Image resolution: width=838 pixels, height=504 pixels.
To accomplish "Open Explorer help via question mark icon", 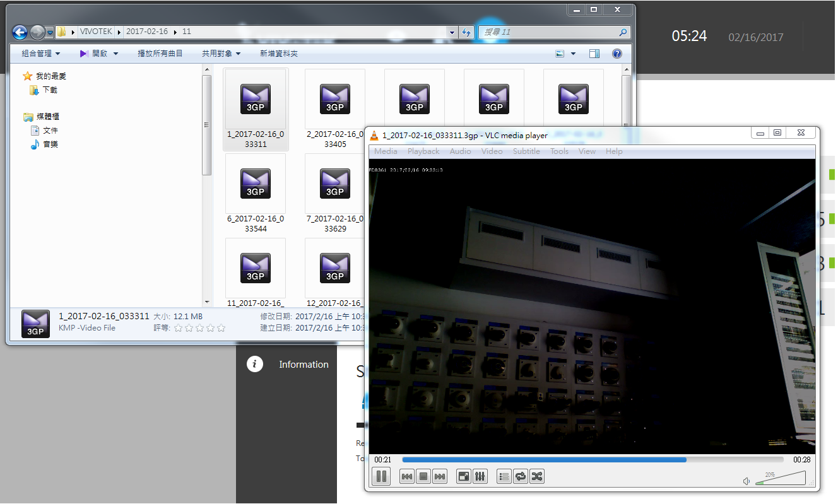I will 617,54.
